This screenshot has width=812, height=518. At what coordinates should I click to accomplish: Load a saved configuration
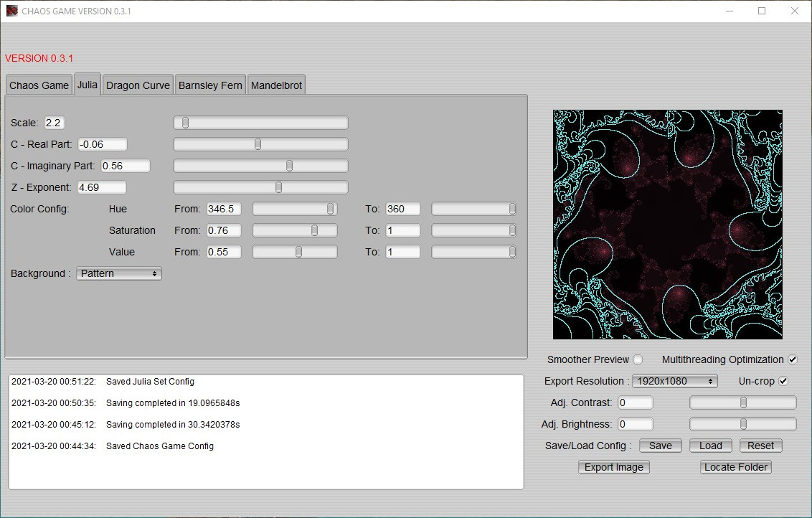(x=710, y=446)
